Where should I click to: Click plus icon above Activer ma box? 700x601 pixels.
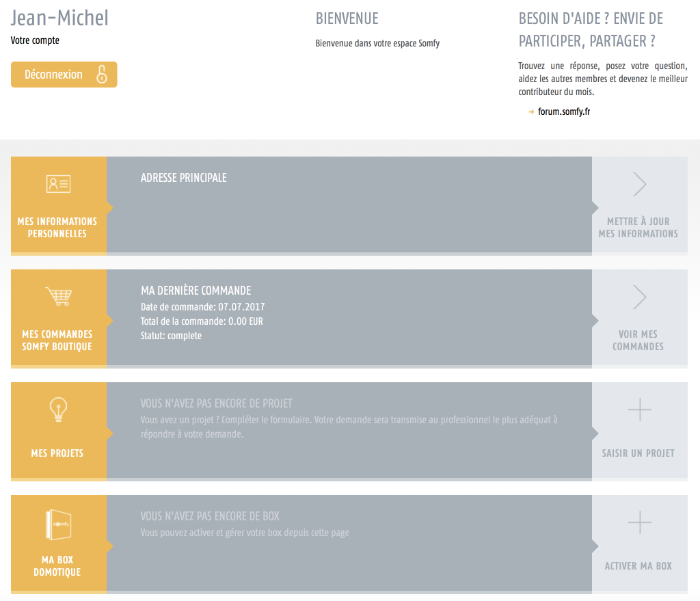[640, 522]
